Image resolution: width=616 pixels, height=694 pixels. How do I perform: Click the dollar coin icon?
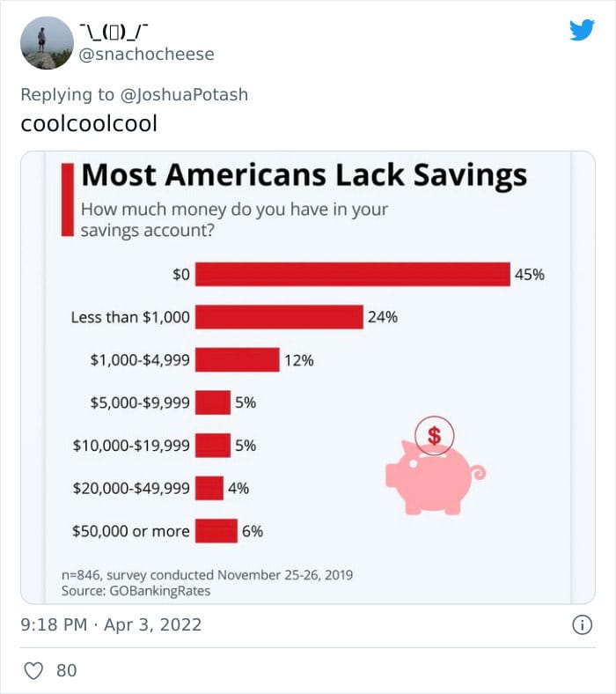tap(434, 436)
